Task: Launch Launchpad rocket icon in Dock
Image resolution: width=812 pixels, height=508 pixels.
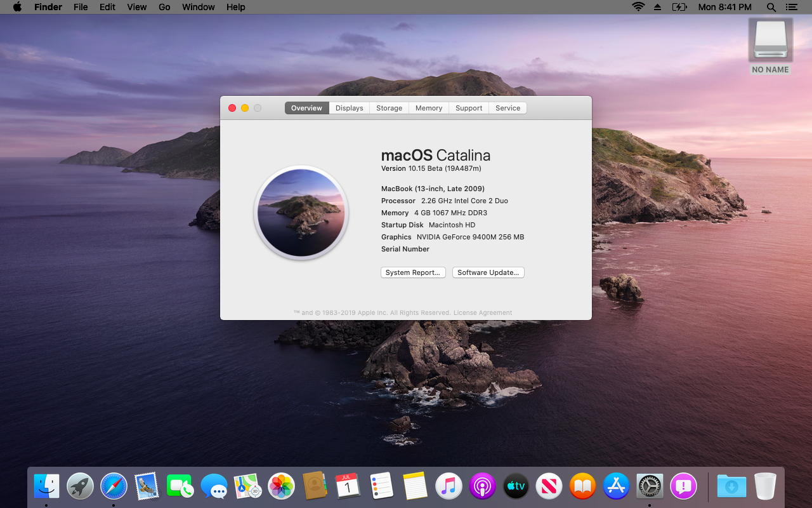Action: pos(80,486)
